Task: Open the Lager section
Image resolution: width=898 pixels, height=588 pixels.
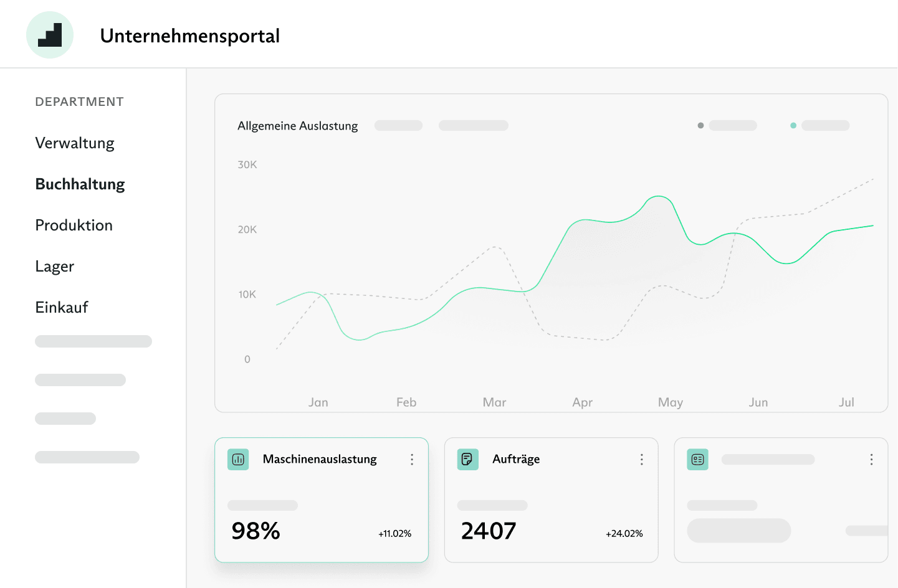Action: point(55,267)
